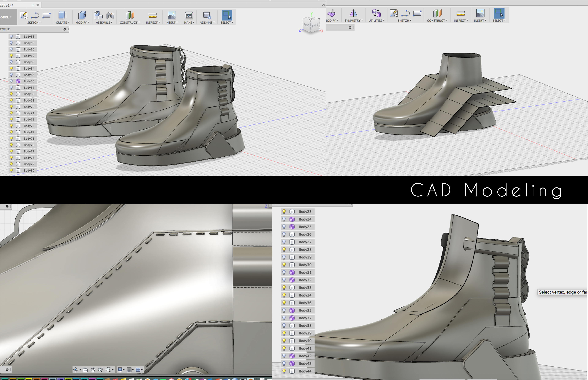Click the Add-Ins scripts icon

[x=207, y=15]
